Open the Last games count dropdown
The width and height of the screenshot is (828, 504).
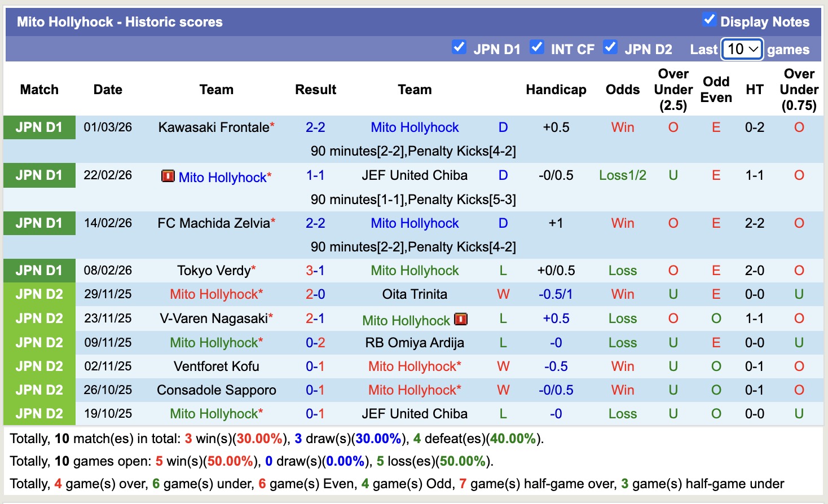tap(741, 49)
